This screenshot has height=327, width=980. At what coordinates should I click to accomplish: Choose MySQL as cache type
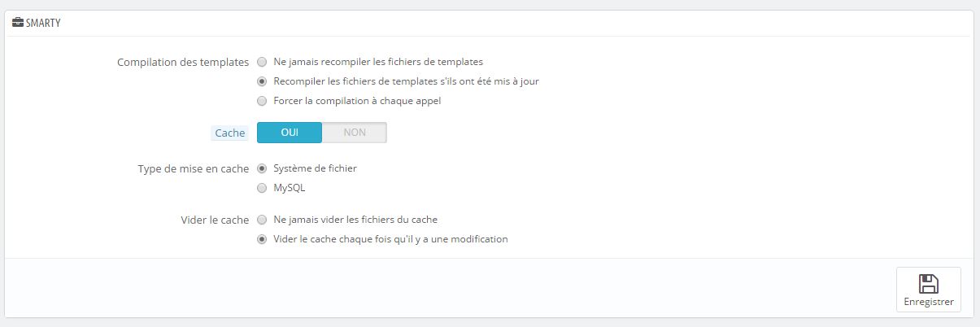coord(262,188)
